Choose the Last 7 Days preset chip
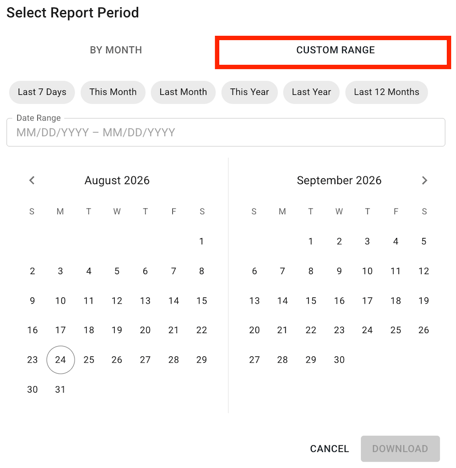The image size is (456, 468). 42,92
